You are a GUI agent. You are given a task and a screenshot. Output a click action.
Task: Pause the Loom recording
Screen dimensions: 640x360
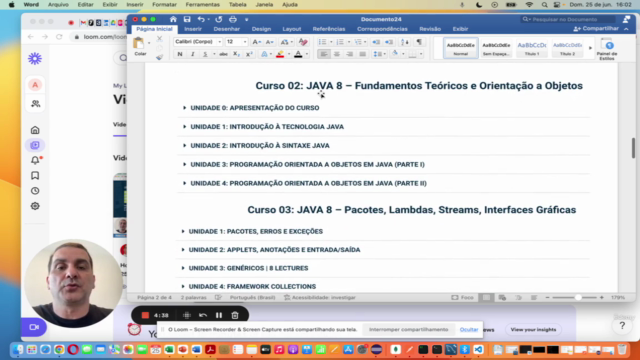click(219, 315)
